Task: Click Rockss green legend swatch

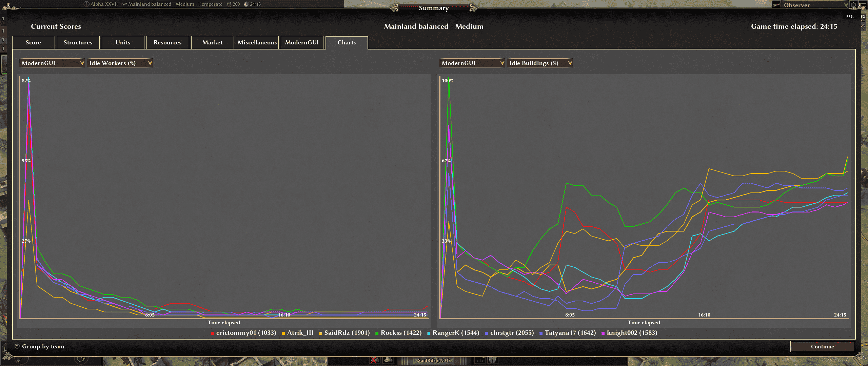Action: click(x=377, y=333)
